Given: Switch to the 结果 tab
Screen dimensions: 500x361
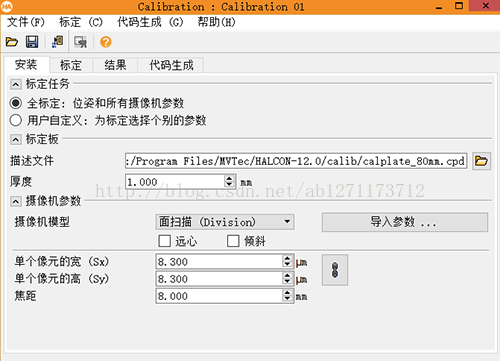Looking at the screenshot, I should (x=115, y=65).
